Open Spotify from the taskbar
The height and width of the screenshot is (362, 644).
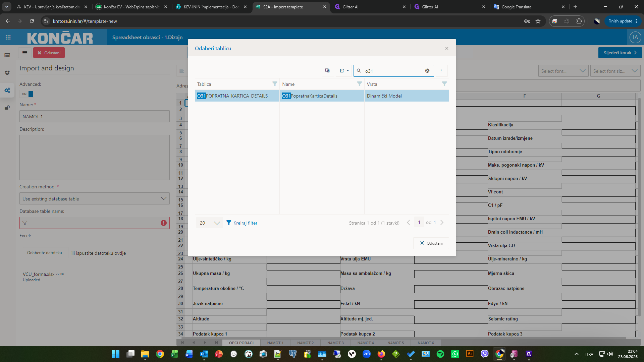click(440, 354)
